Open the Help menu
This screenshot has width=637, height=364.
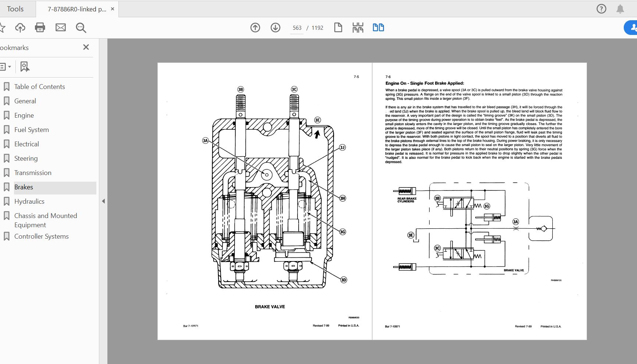click(601, 8)
